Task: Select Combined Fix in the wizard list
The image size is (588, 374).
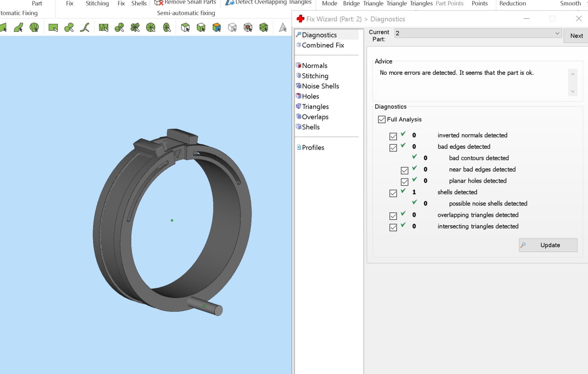Action: [323, 45]
